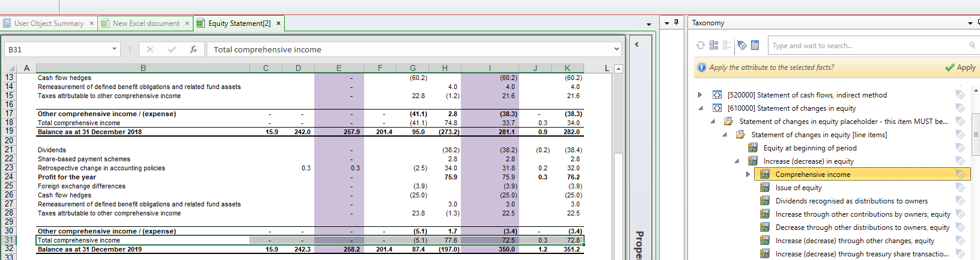
Task: Open the Name Box dropdown showing B31
Action: pos(114,49)
